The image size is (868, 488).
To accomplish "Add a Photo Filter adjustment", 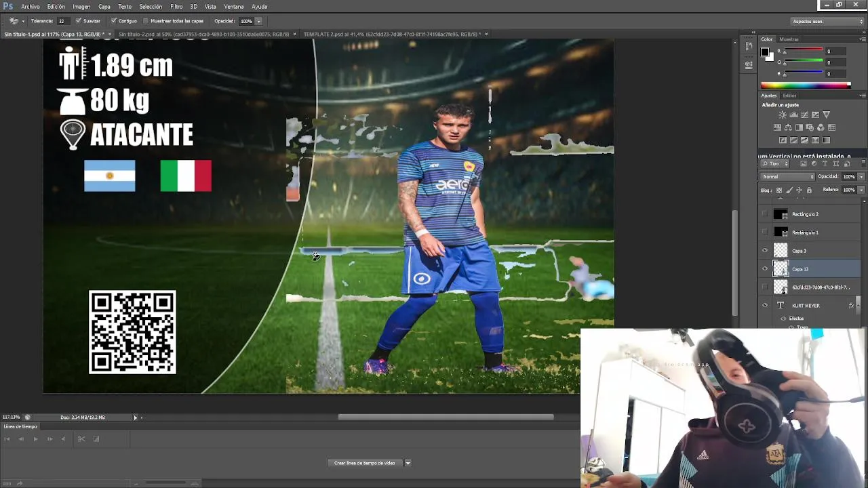I will [810, 127].
